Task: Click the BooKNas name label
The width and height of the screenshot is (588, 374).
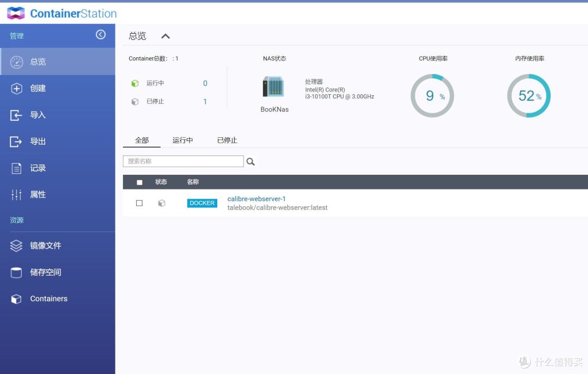Action: click(274, 109)
